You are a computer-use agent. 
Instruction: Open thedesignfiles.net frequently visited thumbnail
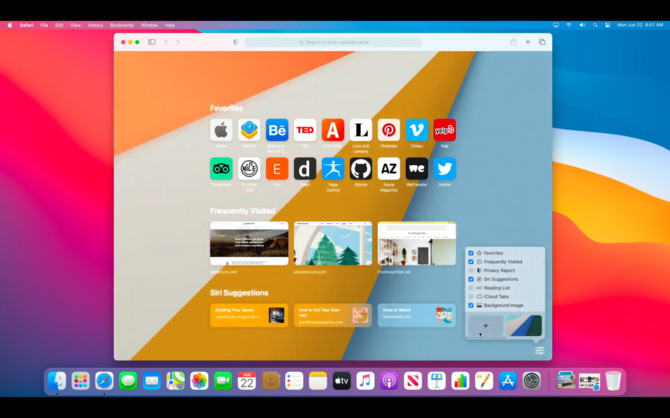(417, 243)
